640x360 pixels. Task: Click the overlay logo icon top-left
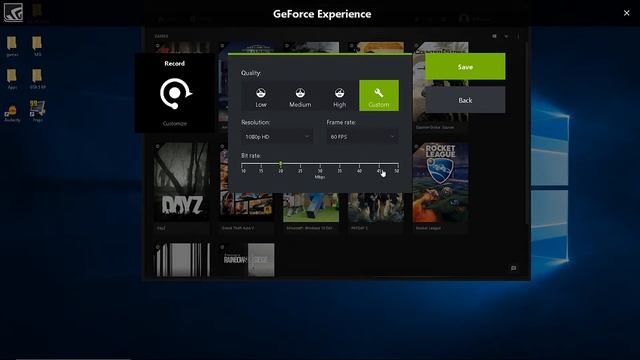[13, 12]
